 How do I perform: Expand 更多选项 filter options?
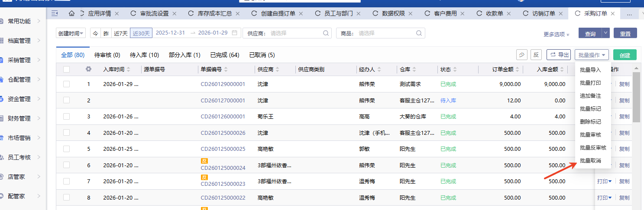(557, 34)
